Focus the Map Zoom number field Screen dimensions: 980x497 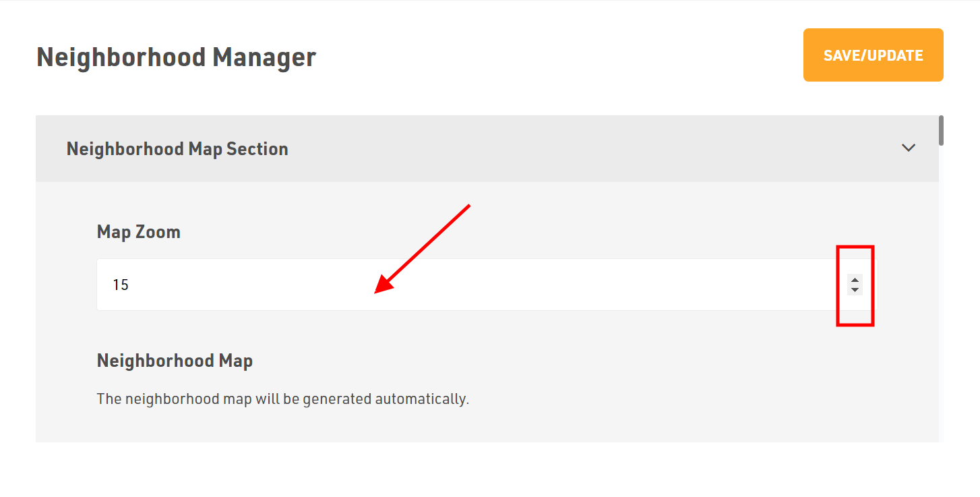tap(487, 285)
